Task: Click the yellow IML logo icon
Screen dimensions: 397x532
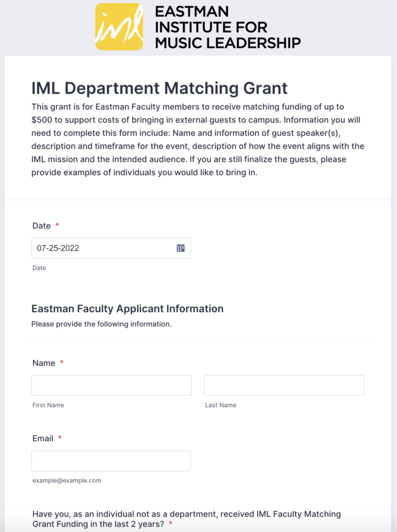Action: click(119, 27)
